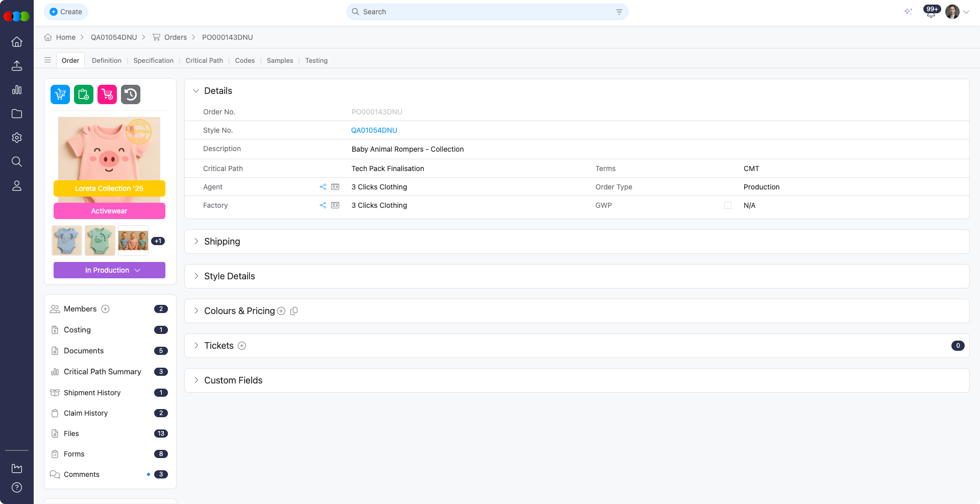Toggle the GWP checkbox
The image size is (980, 504).
click(x=728, y=205)
